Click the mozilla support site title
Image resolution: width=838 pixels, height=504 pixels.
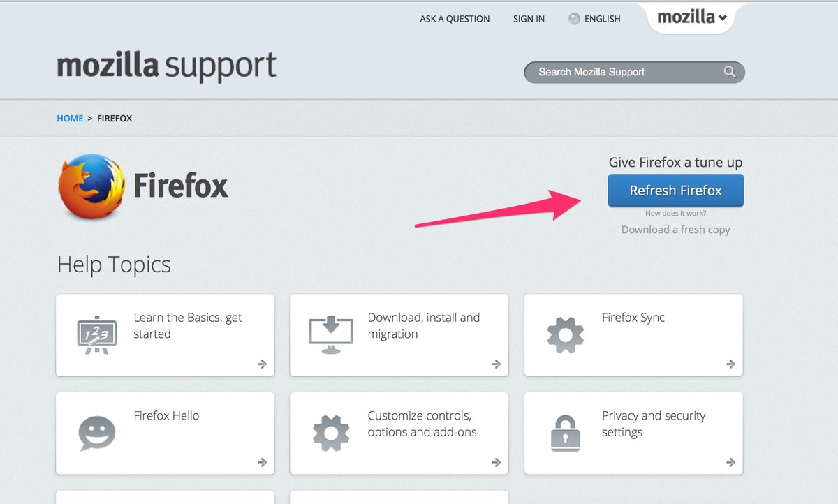[x=166, y=66]
